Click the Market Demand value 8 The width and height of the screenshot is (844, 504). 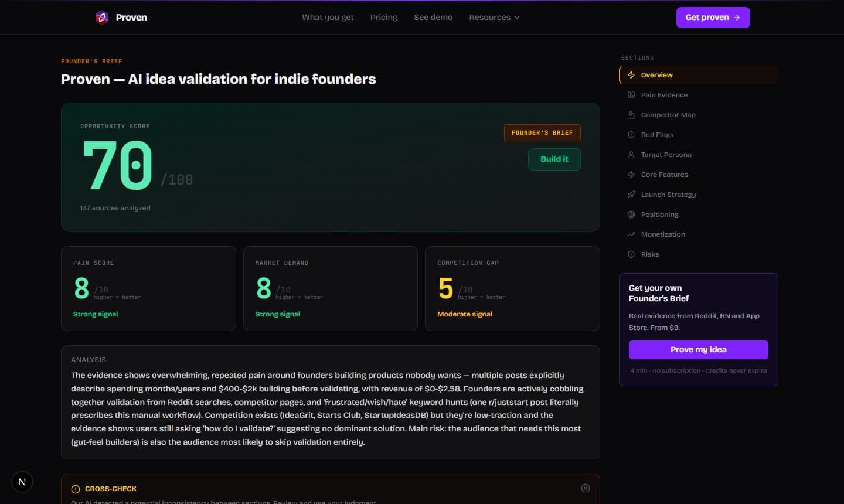(264, 288)
